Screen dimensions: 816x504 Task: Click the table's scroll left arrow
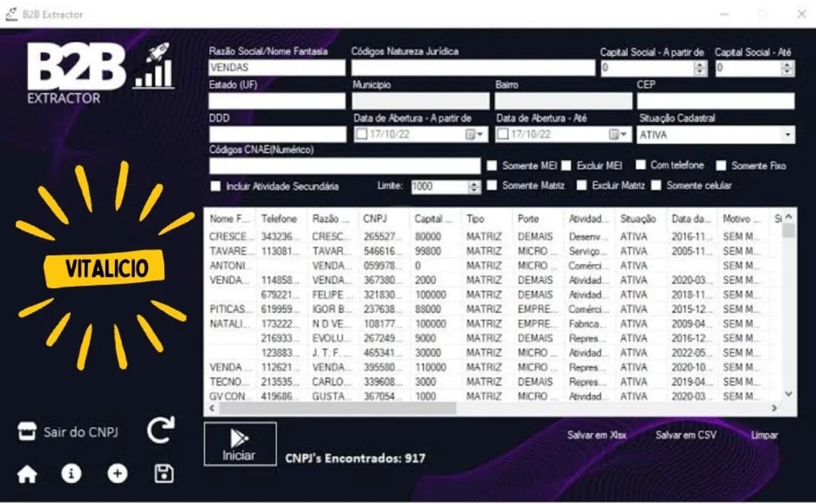click(x=212, y=408)
